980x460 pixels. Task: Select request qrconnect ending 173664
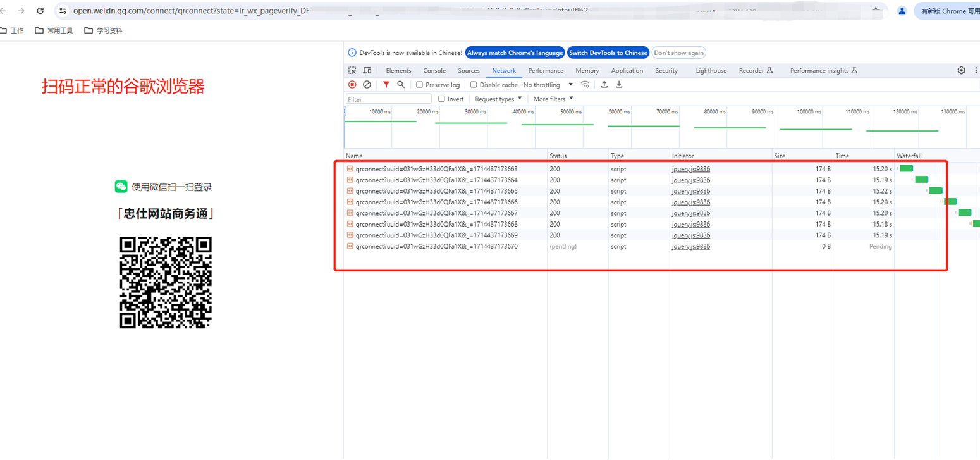[x=436, y=180]
